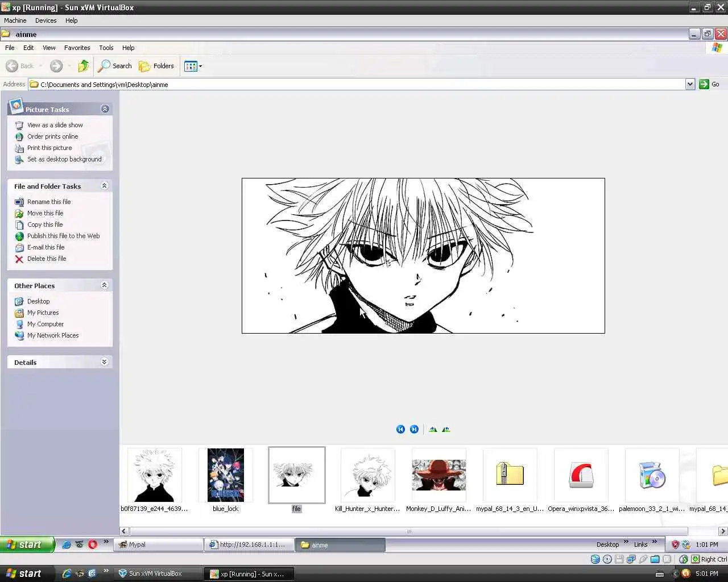Expand the Desktop toolbar chevron
The image size is (728, 582).
click(x=626, y=542)
